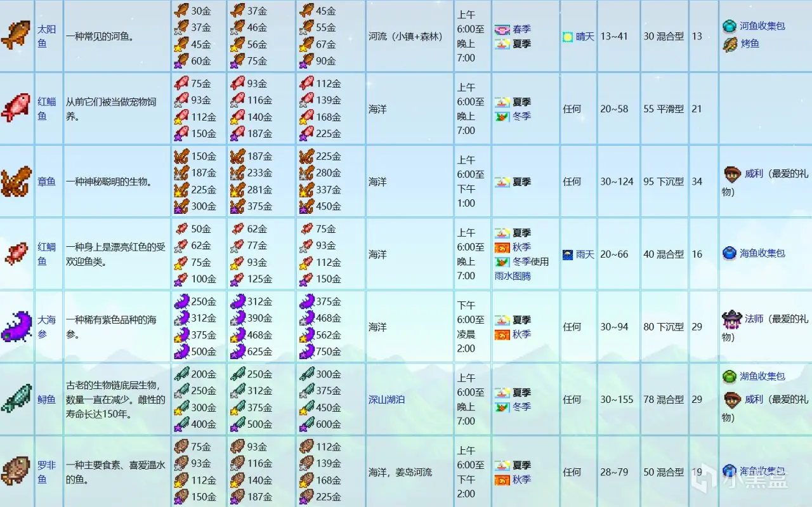Click the 湖鱼收集包 text link

click(763, 376)
